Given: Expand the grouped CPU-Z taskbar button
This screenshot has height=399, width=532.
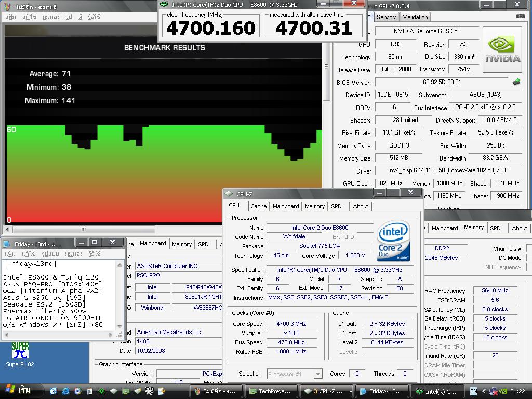Looking at the screenshot, I should [x=327, y=391].
